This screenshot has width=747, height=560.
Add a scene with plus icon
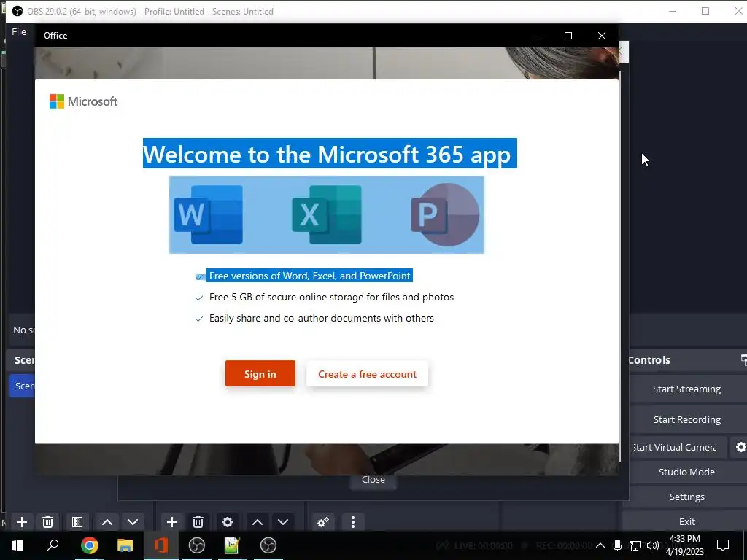tap(22, 522)
